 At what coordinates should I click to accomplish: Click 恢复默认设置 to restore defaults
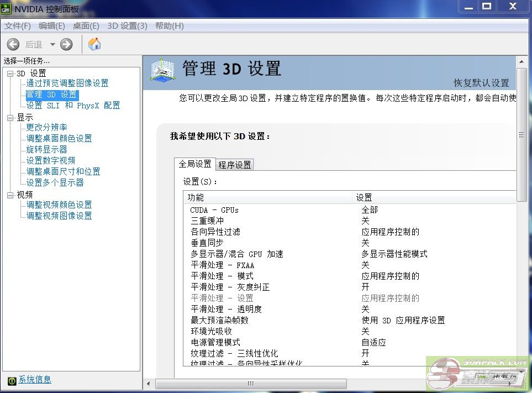tap(481, 83)
